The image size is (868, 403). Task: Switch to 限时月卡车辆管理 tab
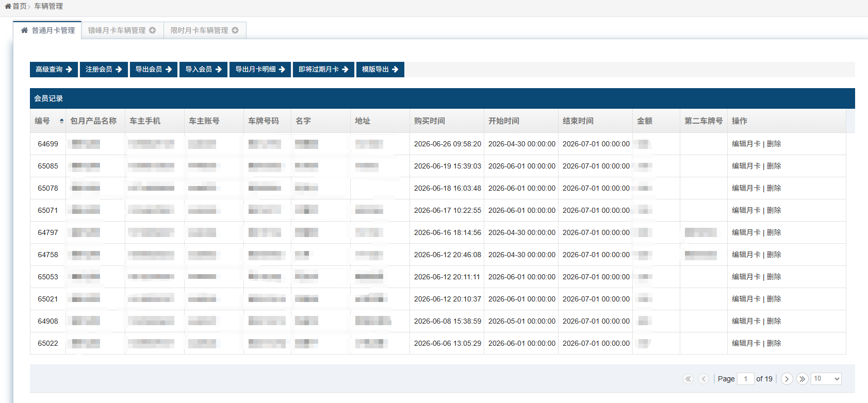click(205, 30)
